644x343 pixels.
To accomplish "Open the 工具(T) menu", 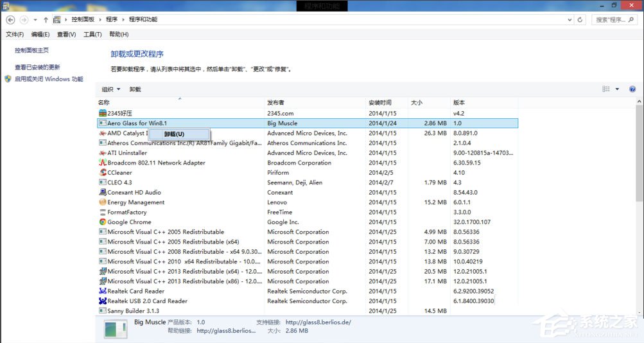I will [92, 35].
